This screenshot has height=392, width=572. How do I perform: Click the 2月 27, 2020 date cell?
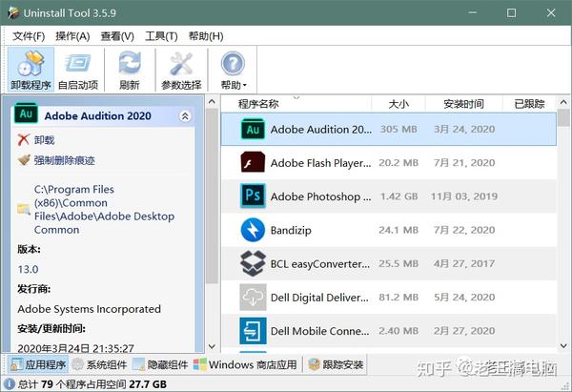464,331
